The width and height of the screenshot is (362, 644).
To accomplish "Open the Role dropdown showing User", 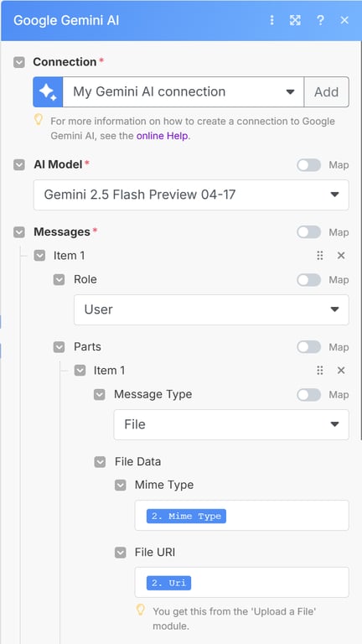I will coord(211,309).
